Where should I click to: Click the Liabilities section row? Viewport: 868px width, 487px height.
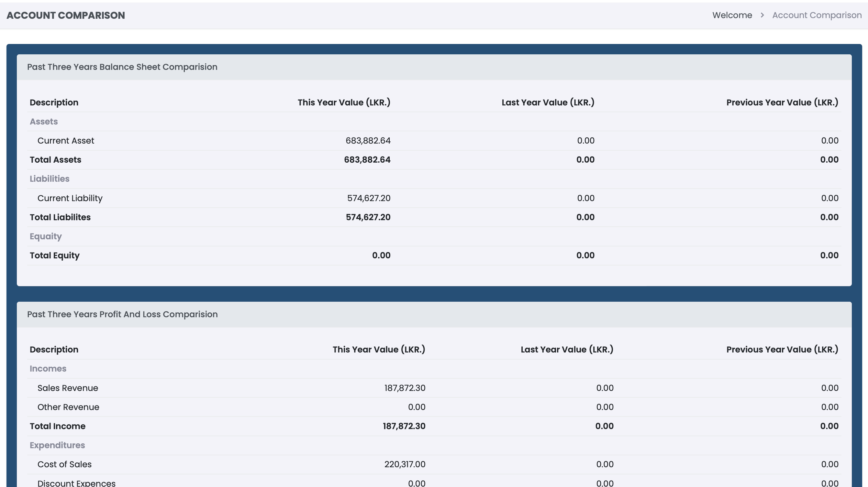coord(50,179)
